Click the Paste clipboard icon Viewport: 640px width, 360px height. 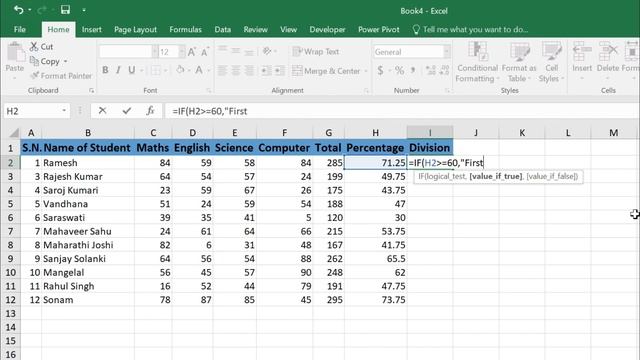(x=15, y=53)
